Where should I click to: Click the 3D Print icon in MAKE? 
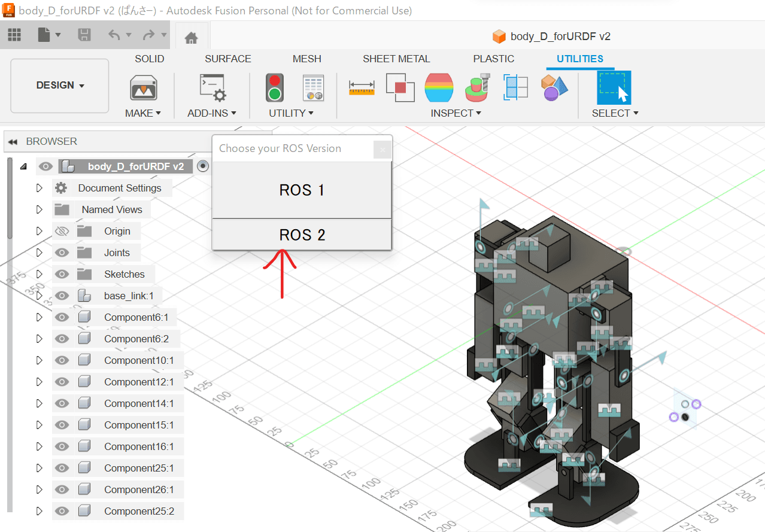coord(143,88)
